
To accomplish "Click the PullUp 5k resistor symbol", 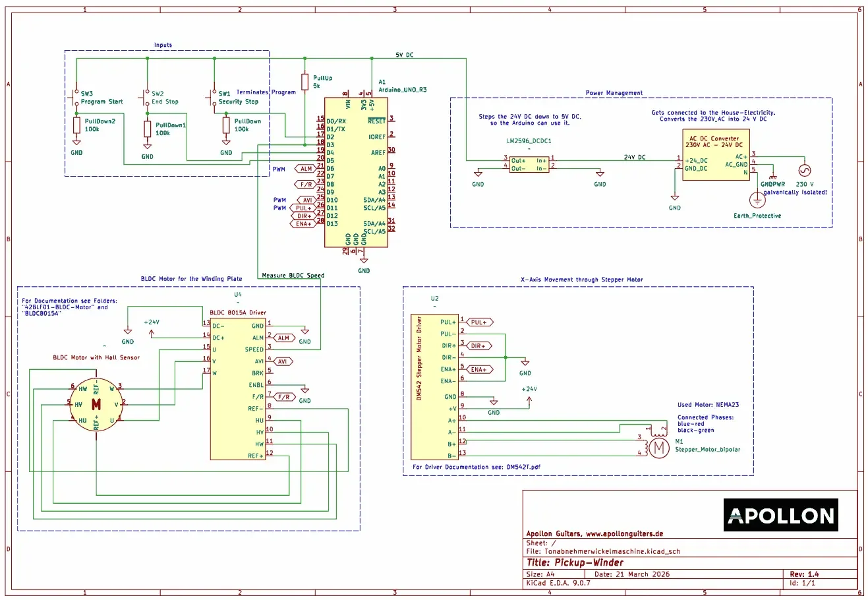I will coord(304,82).
